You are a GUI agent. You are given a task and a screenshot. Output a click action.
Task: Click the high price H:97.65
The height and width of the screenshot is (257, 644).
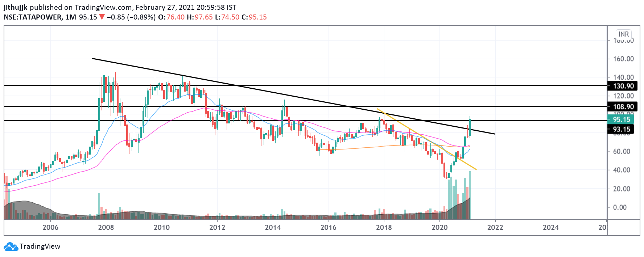coord(200,17)
